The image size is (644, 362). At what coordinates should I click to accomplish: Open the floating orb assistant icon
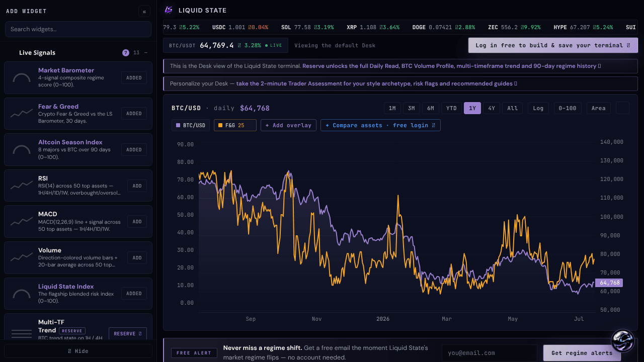tap(622, 341)
